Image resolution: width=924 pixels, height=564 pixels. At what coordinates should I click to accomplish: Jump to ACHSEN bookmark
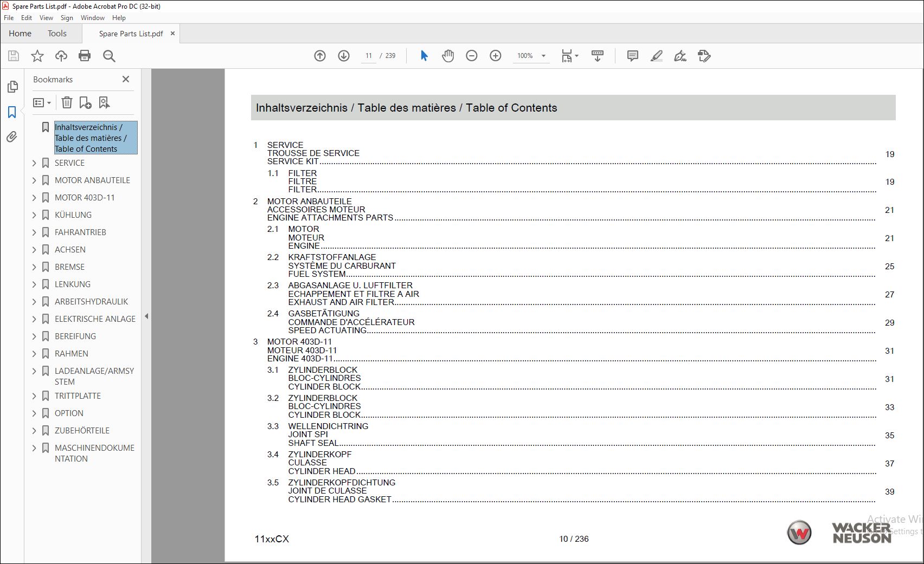[70, 250]
